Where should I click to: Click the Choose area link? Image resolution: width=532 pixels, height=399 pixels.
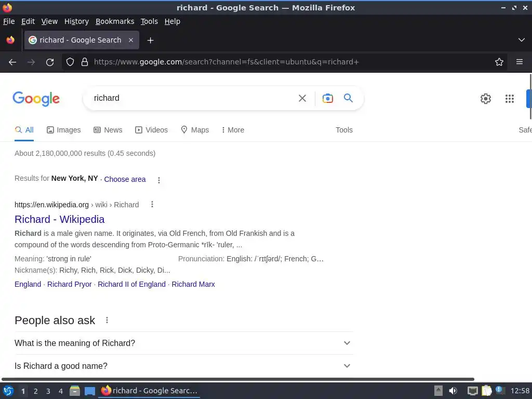(x=125, y=179)
